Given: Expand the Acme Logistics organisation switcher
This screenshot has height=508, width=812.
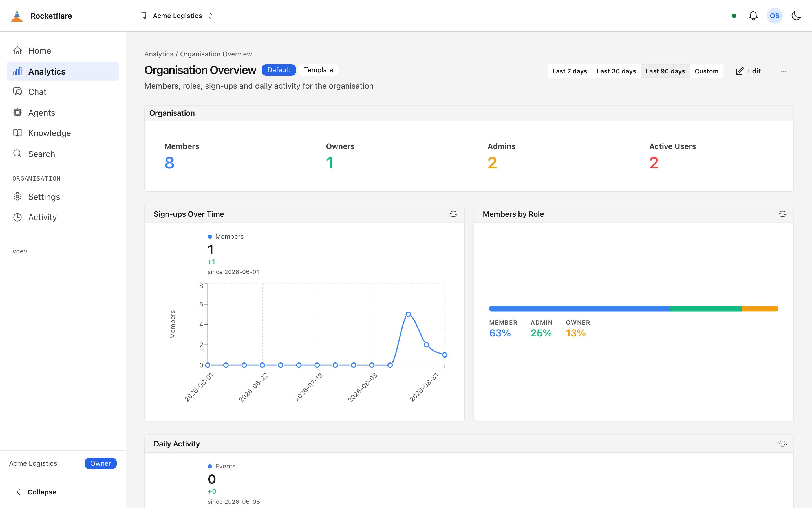Looking at the screenshot, I should tap(177, 16).
